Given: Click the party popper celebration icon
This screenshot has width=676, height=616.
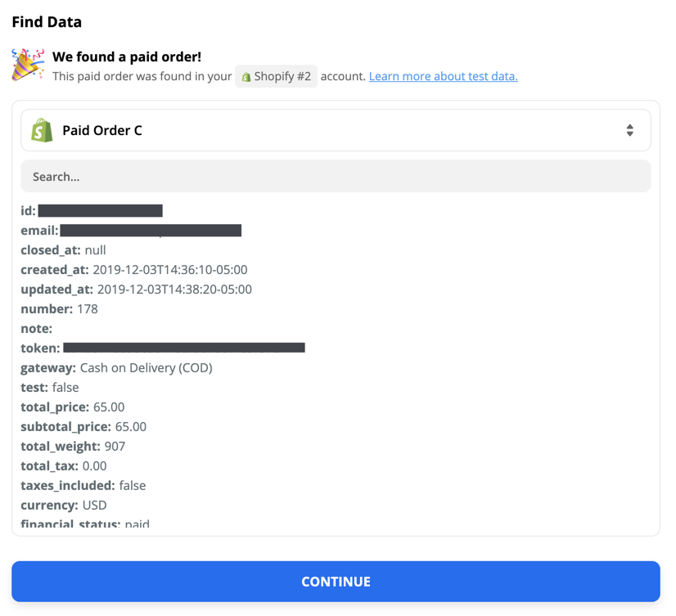Looking at the screenshot, I should [28, 65].
